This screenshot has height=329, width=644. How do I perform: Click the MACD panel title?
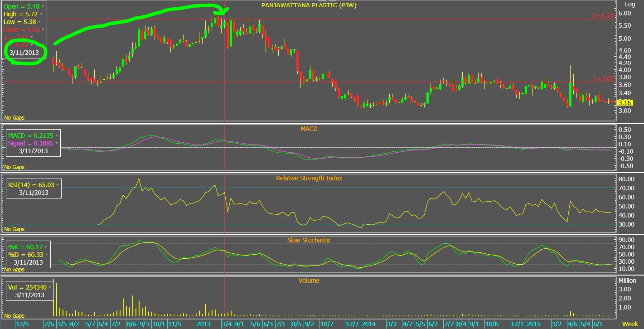(309, 129)
